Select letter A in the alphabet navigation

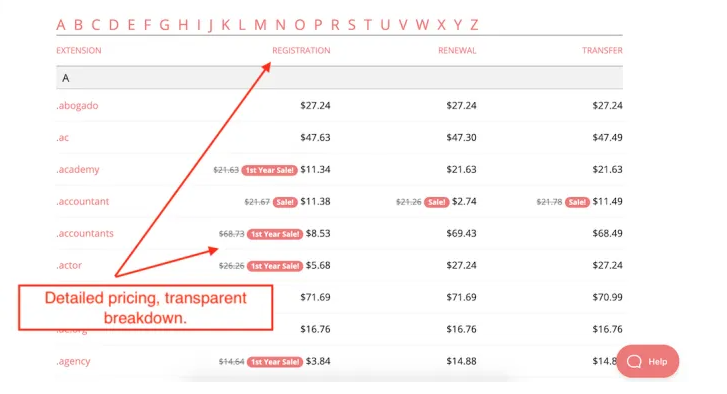[61, 25]
